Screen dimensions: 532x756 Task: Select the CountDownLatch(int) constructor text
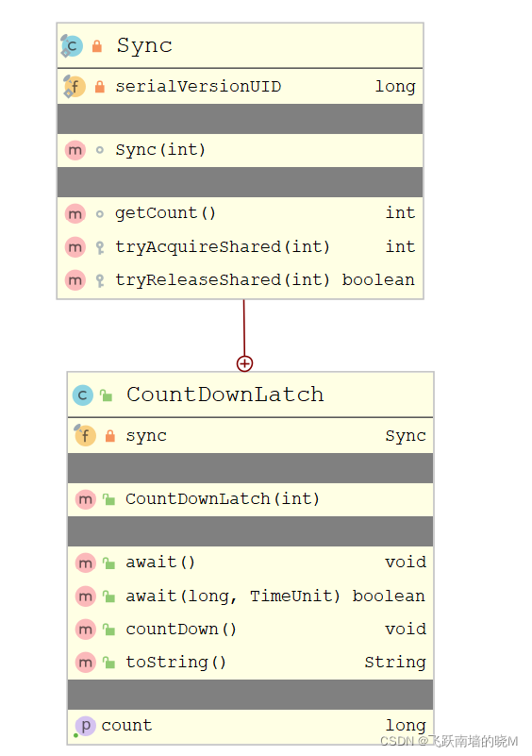pos(224,499)
